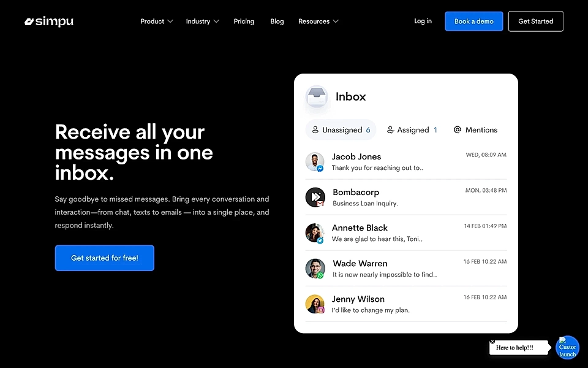588x368 pixels.
Task: Click the Mentions @ icon
Action: click(458, 129)
